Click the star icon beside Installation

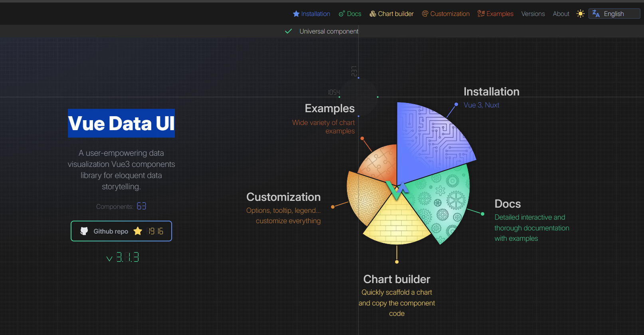296,14
